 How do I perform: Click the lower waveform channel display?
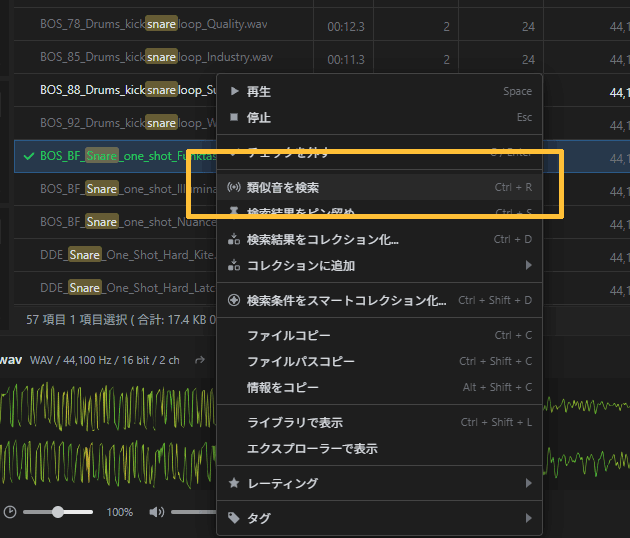108,462
